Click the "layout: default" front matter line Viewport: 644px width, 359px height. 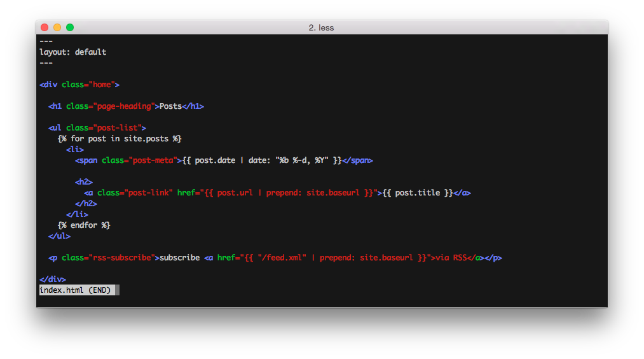coord(72,52)
